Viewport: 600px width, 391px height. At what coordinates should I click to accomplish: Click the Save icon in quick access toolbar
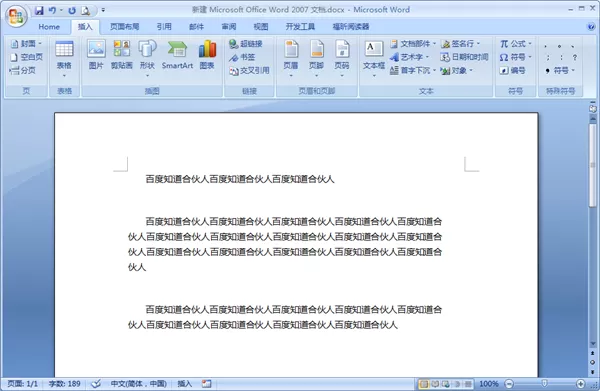[39, 10]
